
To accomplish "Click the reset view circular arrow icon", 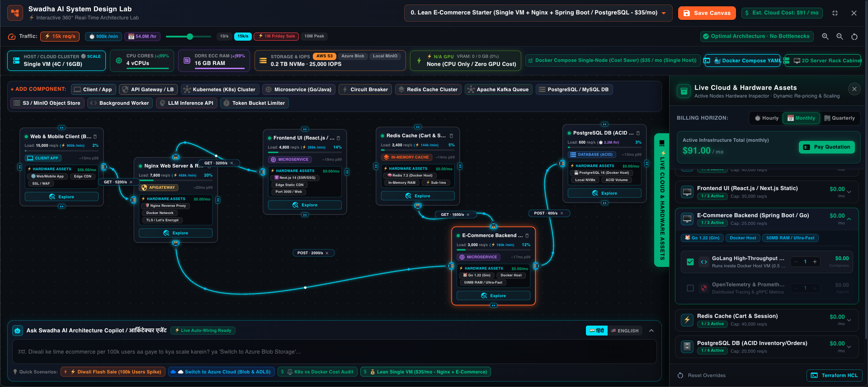I will [x=854, y=37].
